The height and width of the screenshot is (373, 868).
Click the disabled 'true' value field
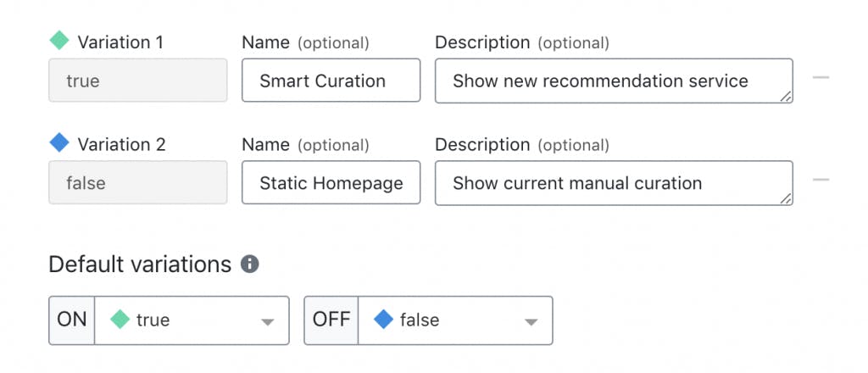138,81
